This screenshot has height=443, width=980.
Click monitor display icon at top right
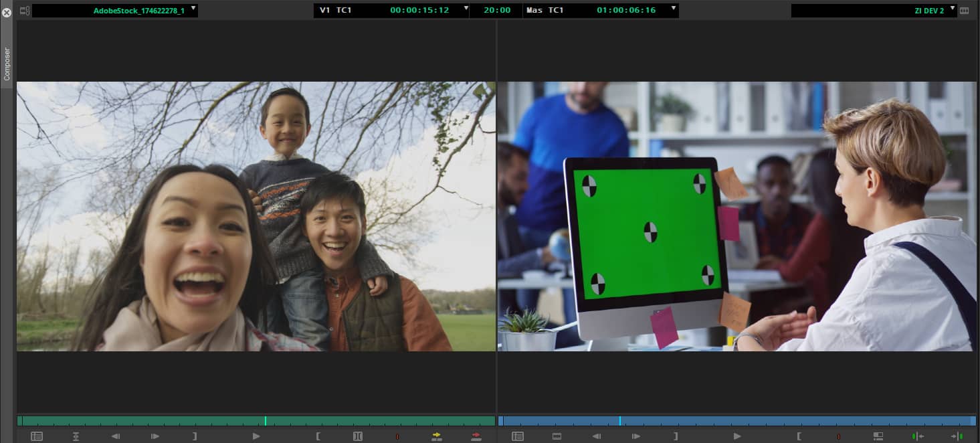pos(964,11)
